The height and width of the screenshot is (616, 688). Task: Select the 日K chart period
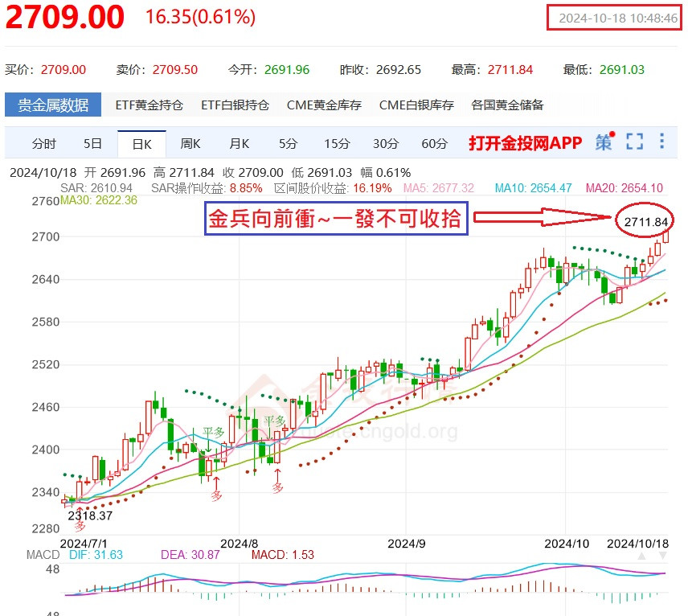click(x=141, y=144)
